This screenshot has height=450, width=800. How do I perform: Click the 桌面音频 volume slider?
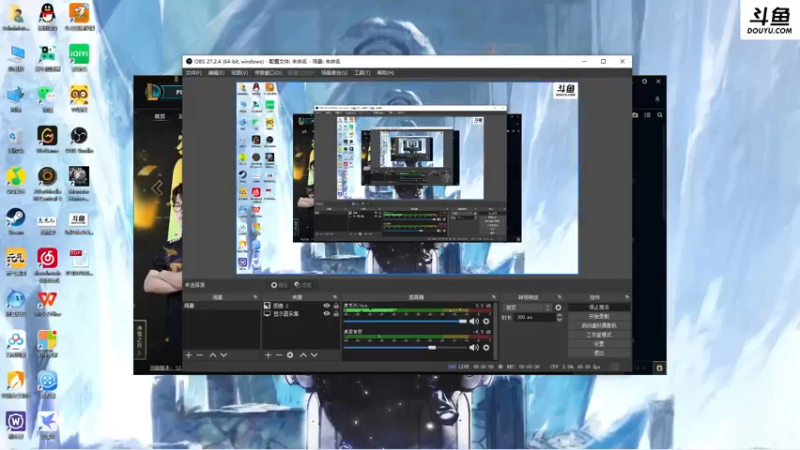[x=405, y=347]
